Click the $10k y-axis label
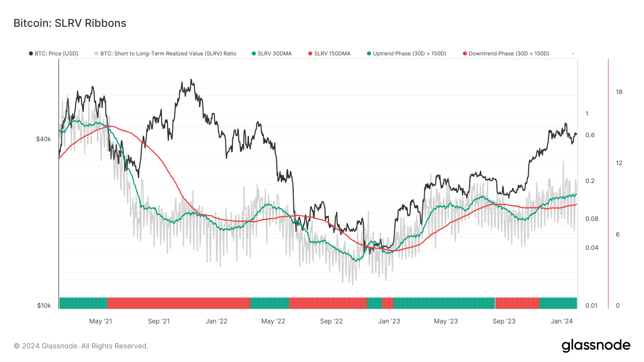 click(44, 305)
